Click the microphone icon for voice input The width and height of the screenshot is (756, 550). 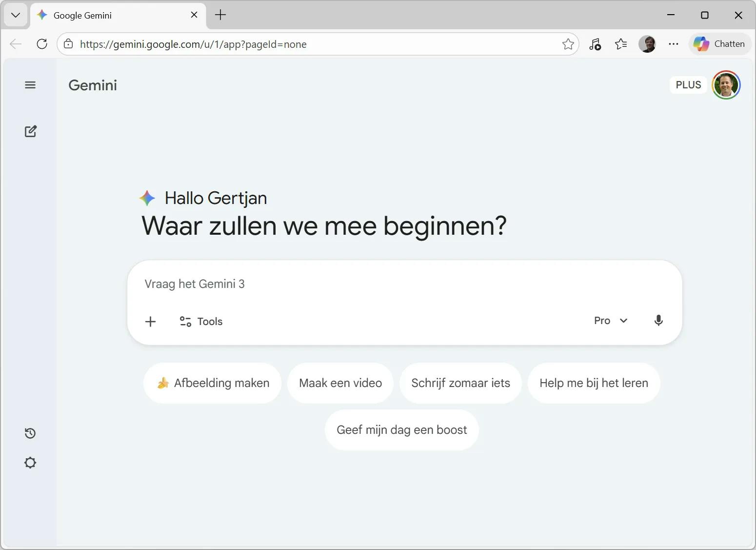click(658, 321)
